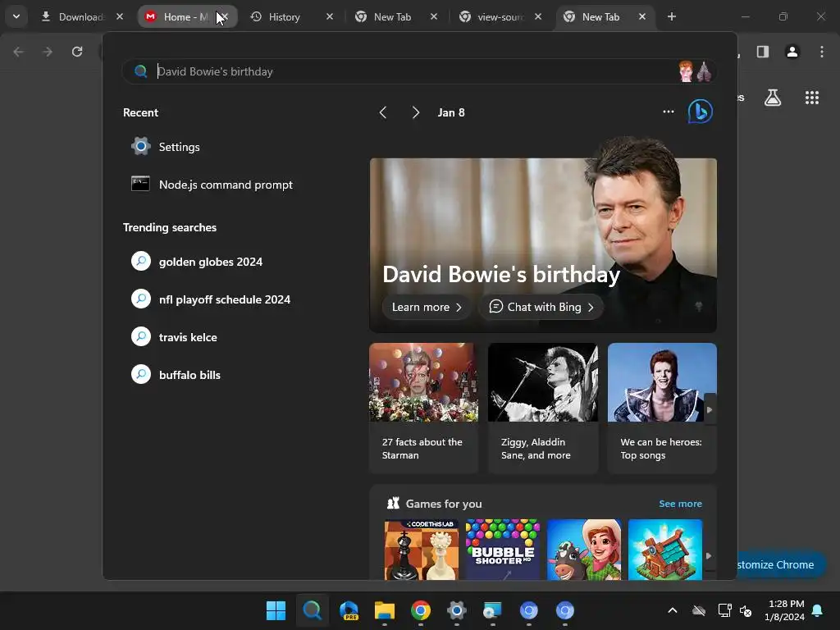Open Chrome tab search dropdown
Image resolution: width=840 pixels, height=630 pixels.
(16, 16)
